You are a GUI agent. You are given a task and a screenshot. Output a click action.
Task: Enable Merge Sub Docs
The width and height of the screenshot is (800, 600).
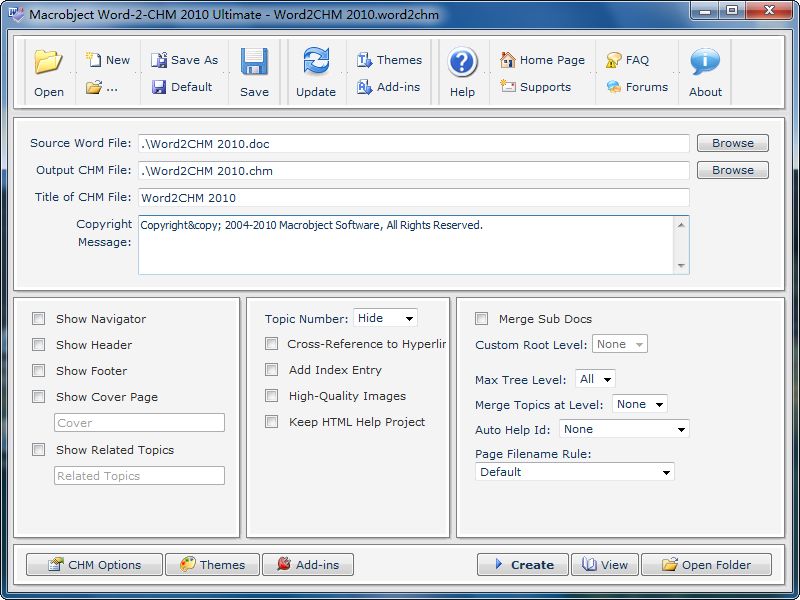[481, 319]
